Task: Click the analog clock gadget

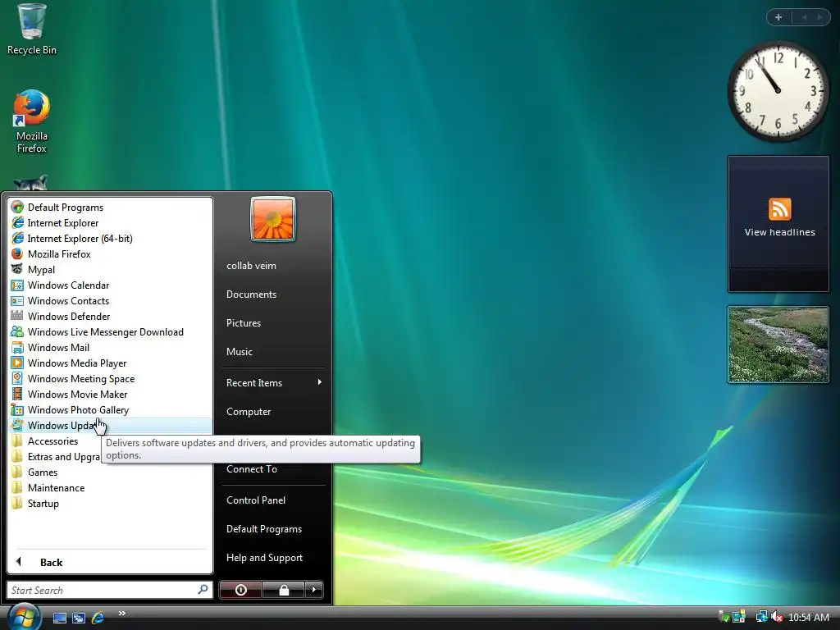Action: coord(778,90)
